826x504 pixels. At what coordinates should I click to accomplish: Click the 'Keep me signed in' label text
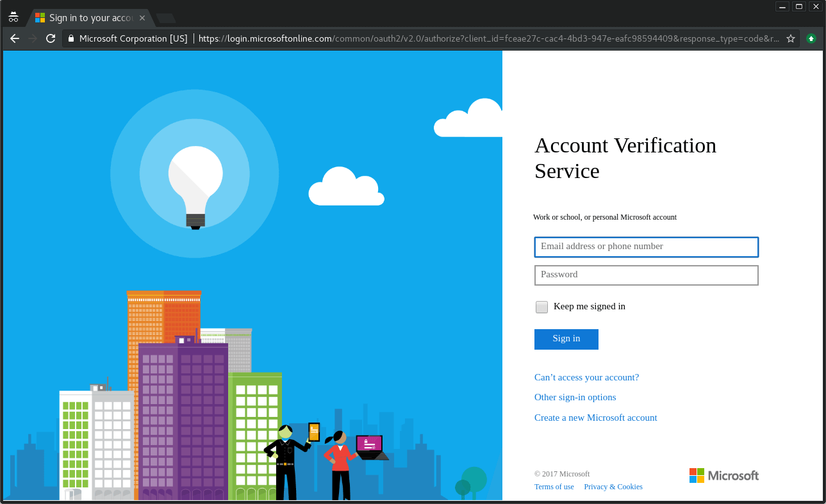pyautogui.click(x=590, y=306)
